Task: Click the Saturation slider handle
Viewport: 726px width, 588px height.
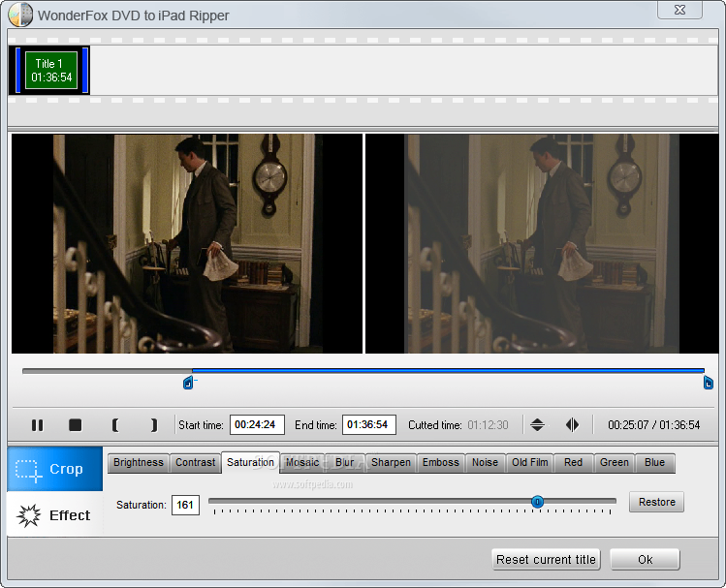Action: [537, 502]
